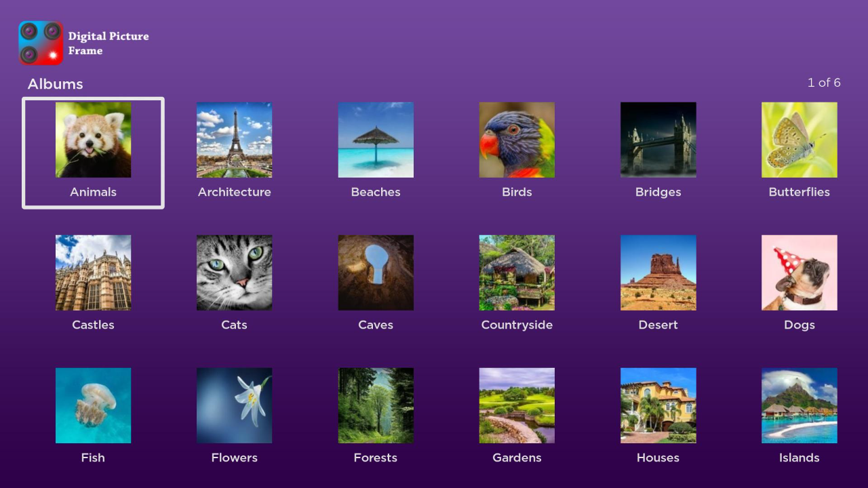Select the Forests album thumbnail
868x488 pixels.
coord(376,405)
